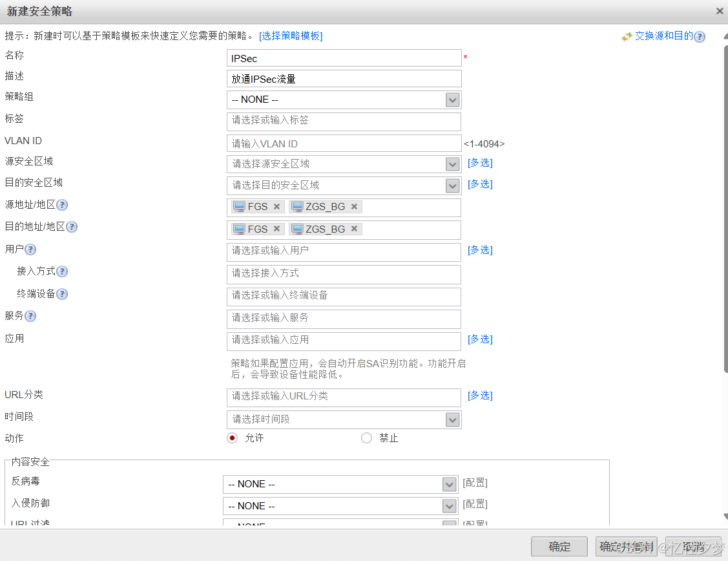This screenshot has width=728, height=561.
Task: Click the 选择策略模板 link
Action: click(x=291, y=36)
